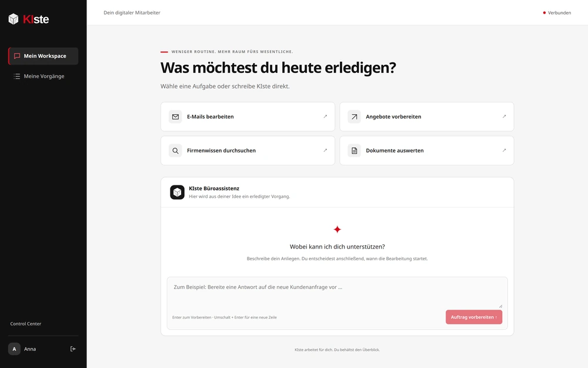
Task: Click the KIste wordmark text in the sidebar
Action: pyautogui.click(x=36, y=19)
